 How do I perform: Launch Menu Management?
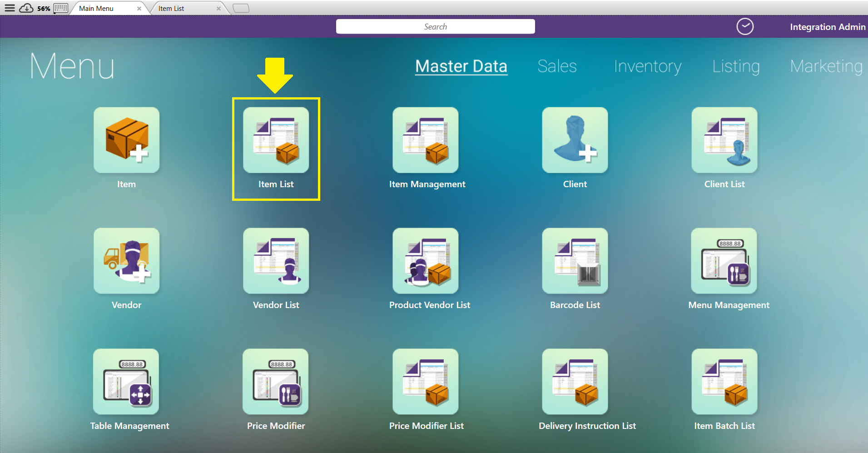click(724, 261)
